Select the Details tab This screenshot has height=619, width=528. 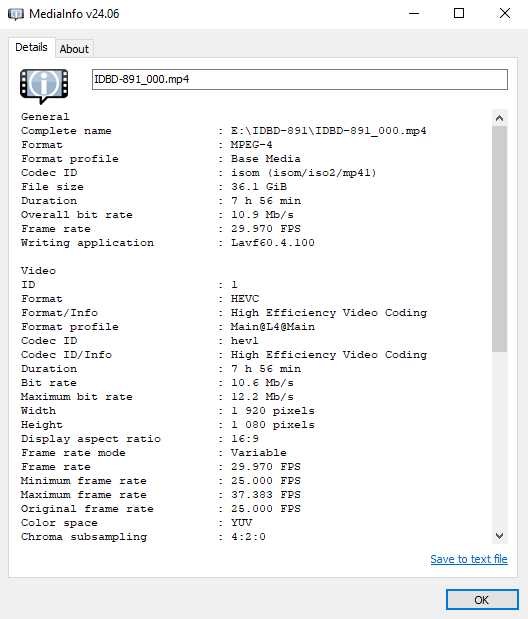point(31,47)
